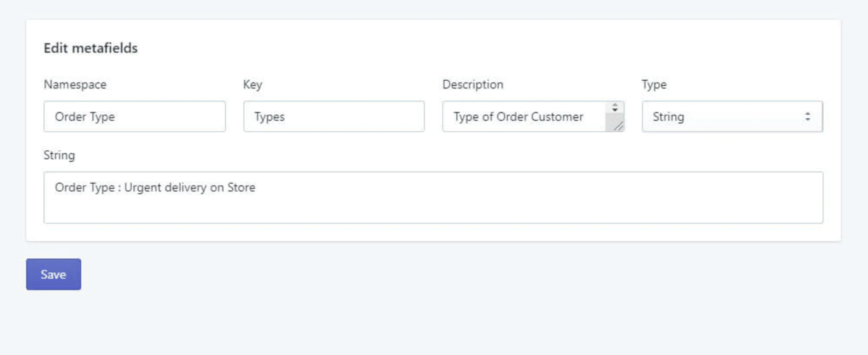This screenshot has width=868, height=355.
Task: Click the String label above the text area
Action: coord(59,155)
